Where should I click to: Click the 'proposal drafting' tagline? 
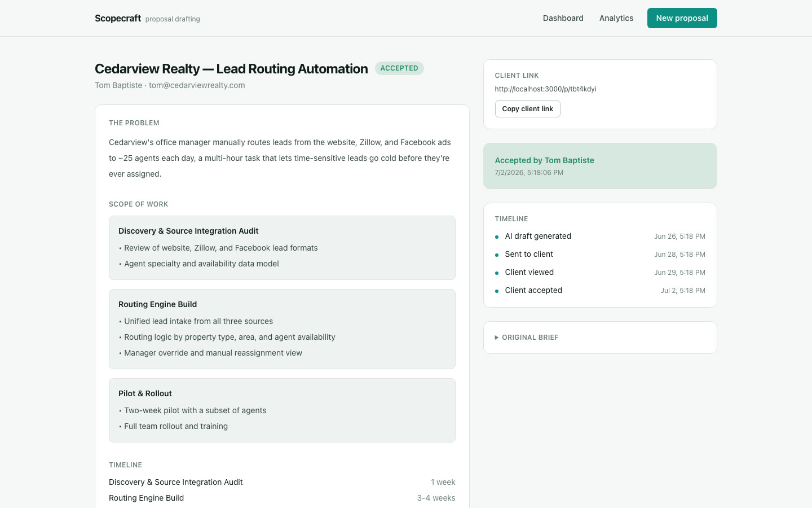[x=173, y=19]
